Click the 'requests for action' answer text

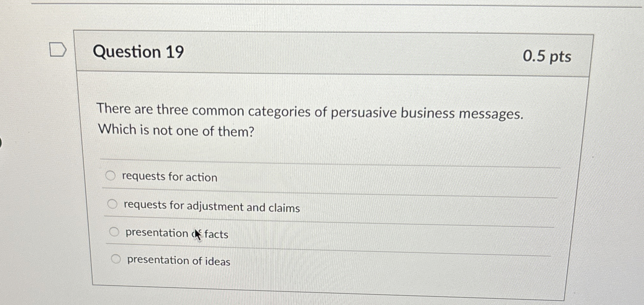169,177
